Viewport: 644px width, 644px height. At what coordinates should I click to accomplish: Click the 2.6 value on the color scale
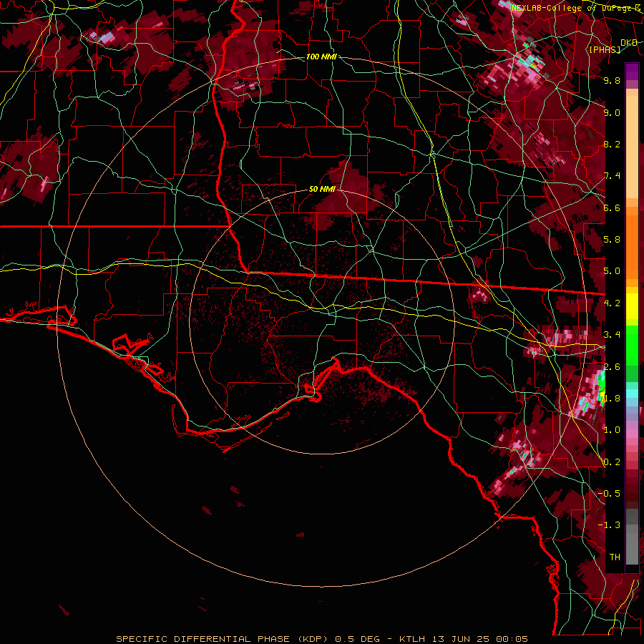click(612, 367)
